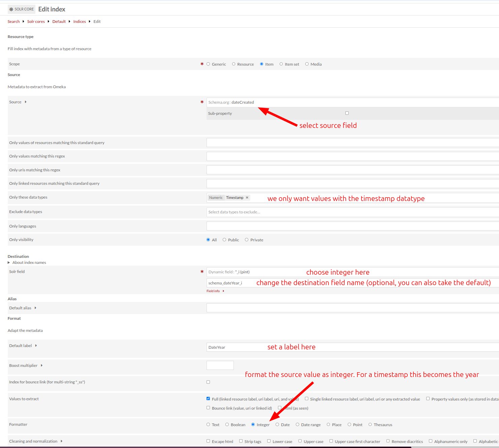Screen dimensions: 499x448
Task: Go to Solr cores breadcrumb
Action: click(36, 22)
